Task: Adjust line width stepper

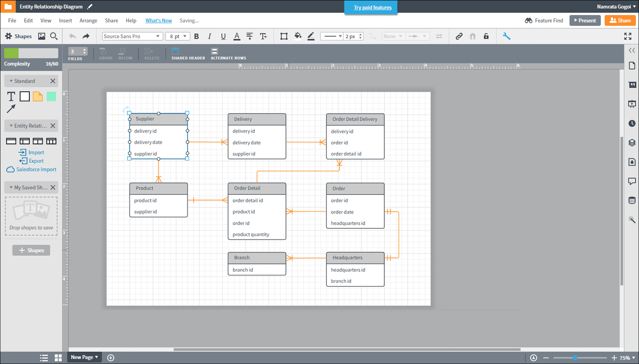Action: 361,36
